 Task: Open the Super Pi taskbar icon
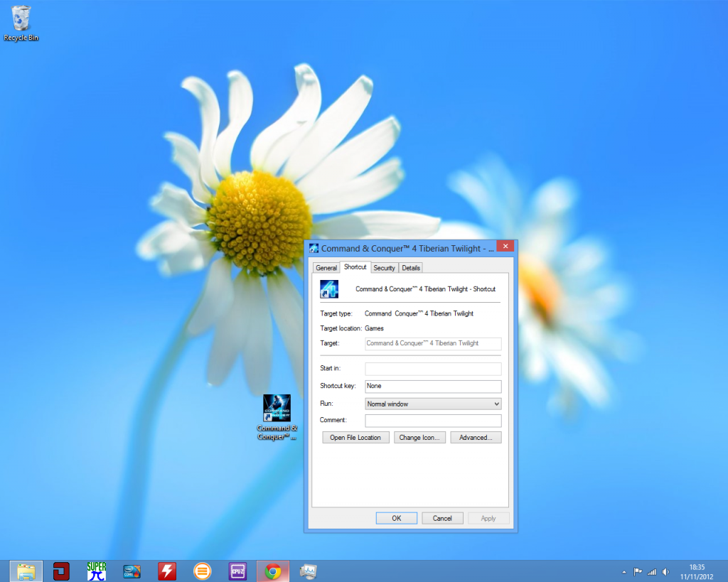point(97,571)
